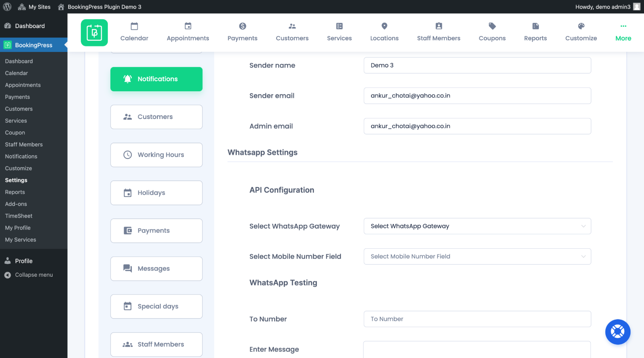Expand the Select Mobile Number Field dropdown
Image resolution: width=644 pixels, height=358 pixels.
click(477, 256)
